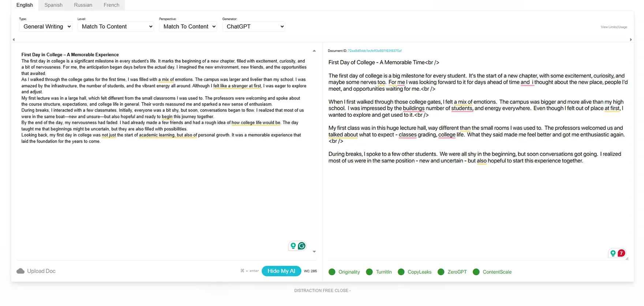Click the output title 'First Day of College - A Memorable Time'
This screenshot has height=306, width=644.
coord(377,63)
